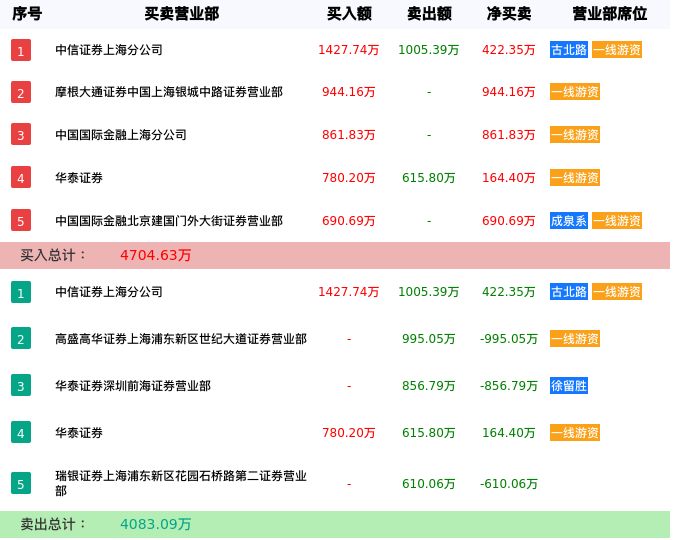Viewport: 676px width, 540px height.
Task: Click 一线游资 tag in sell-list 中信证券 row
Action: [x=617, y=292]
